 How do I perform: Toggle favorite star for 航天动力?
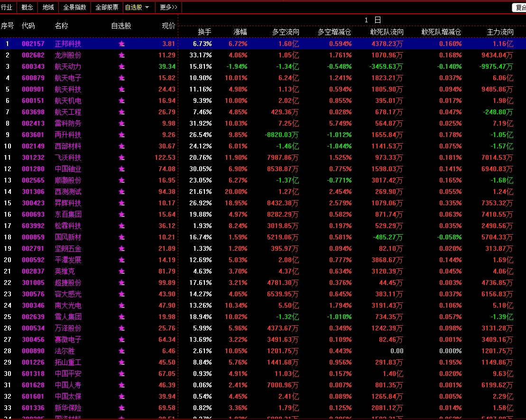(121, 67)
